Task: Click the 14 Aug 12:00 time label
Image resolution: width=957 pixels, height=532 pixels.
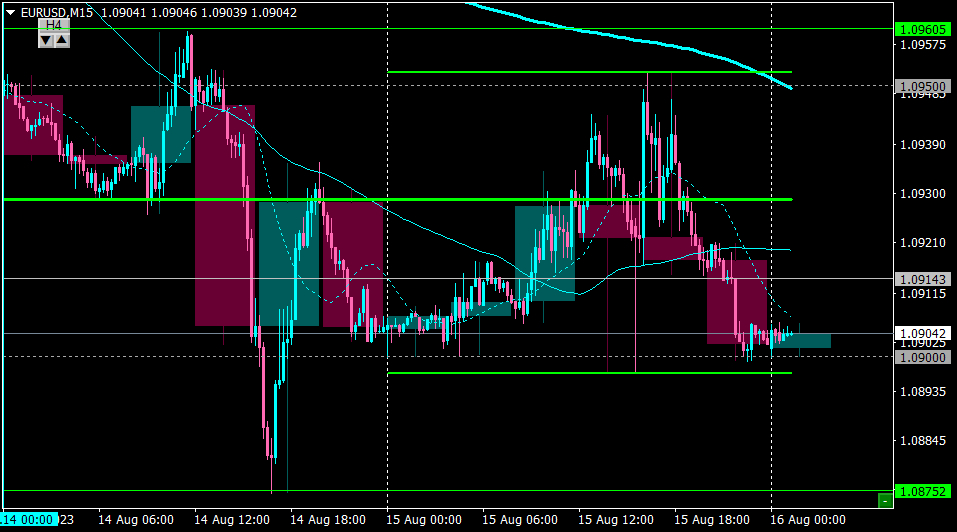Action: (x=232, y=520)
